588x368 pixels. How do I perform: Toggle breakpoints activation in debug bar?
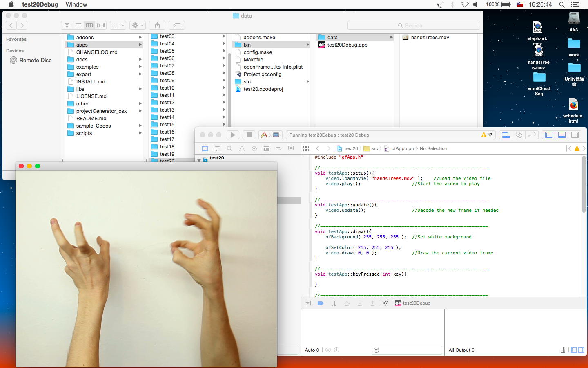tap(321, 303)
